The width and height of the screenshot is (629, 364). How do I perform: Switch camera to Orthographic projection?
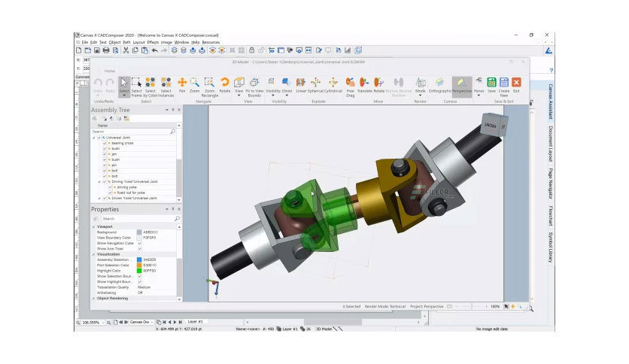tap(439, 85)
